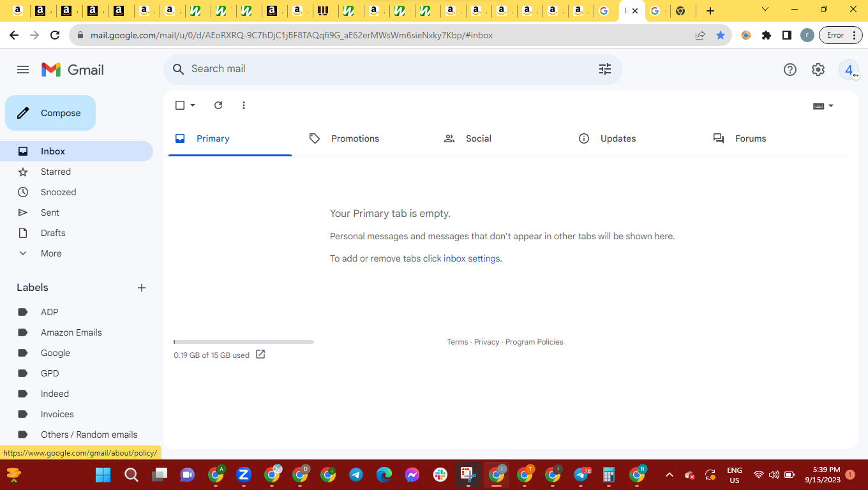Open the Sent folder
The width and height of the screenshot is (868, 490).
click(77, 212)
